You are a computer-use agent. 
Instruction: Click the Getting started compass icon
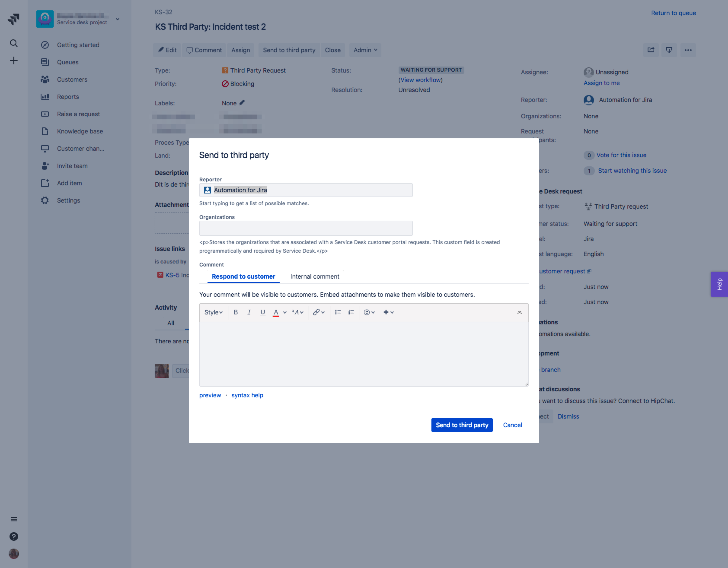pos(45,45)
